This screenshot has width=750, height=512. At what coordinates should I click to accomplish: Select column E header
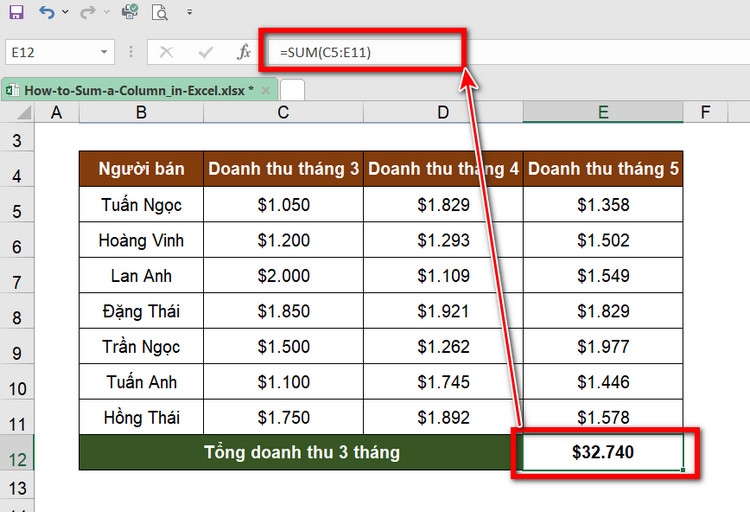point(603,113)
